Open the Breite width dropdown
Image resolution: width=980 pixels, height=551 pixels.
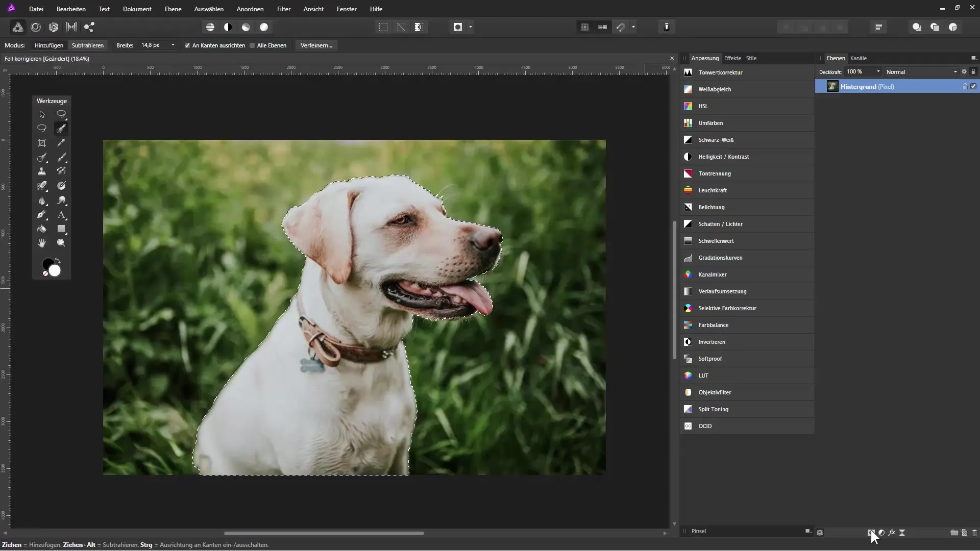point(173,45)
